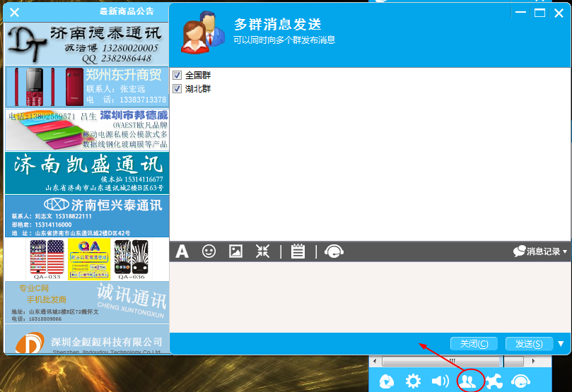Click the 最新商品公告 panel title
This screenshot has height=392, width=572.
(127, 11)
